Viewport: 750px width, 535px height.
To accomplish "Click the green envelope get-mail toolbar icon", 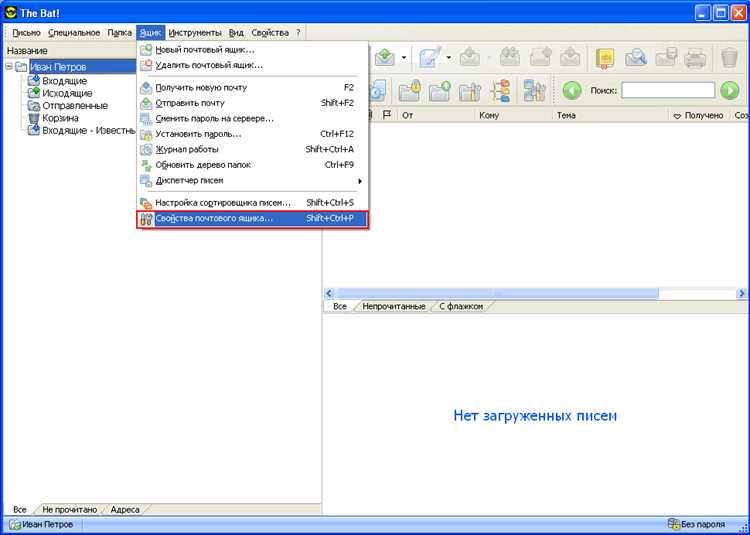I will coord(385,58).
